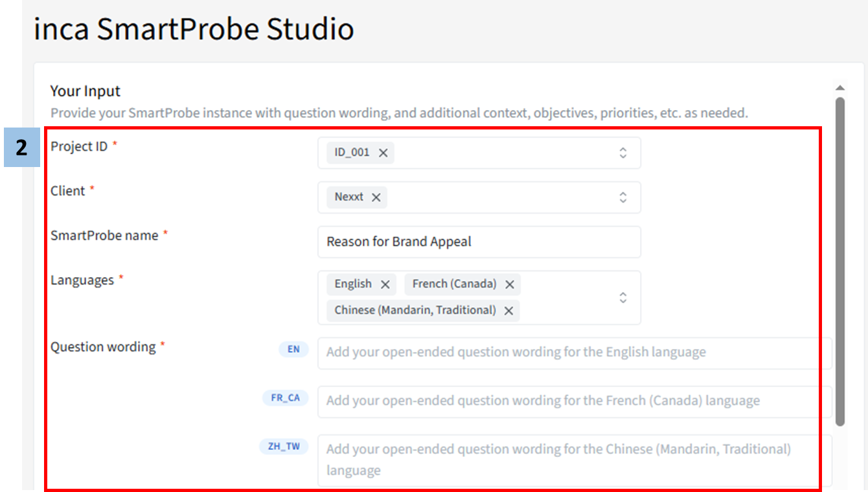This screenshot has height=492, width=868.
Task: Click the scrollbar up arrow
Action: [x=840, y=88]
